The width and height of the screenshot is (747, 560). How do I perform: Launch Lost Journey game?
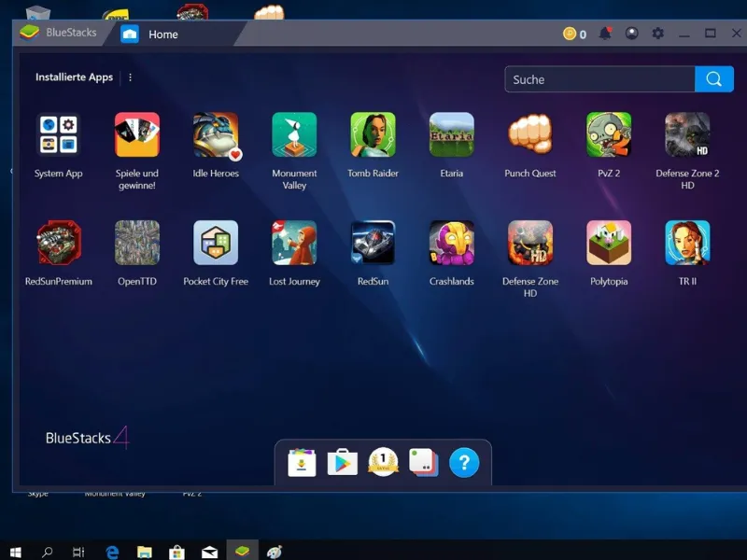tap(294, 243)
